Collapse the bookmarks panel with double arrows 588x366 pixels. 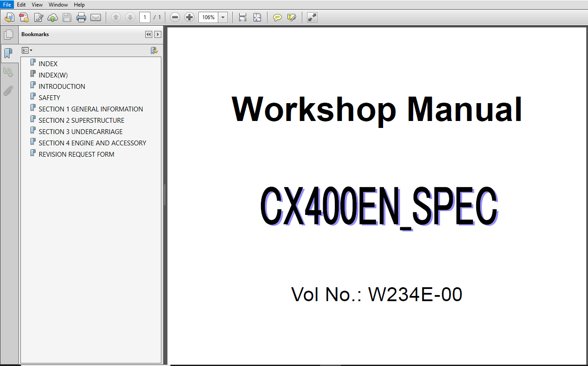pyautogui.click(x=149, y=34)
